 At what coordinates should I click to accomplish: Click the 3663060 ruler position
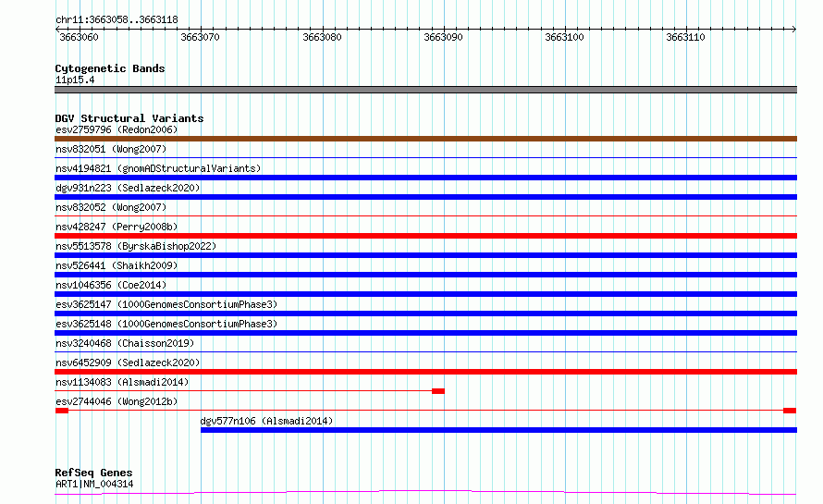[79, 37]
